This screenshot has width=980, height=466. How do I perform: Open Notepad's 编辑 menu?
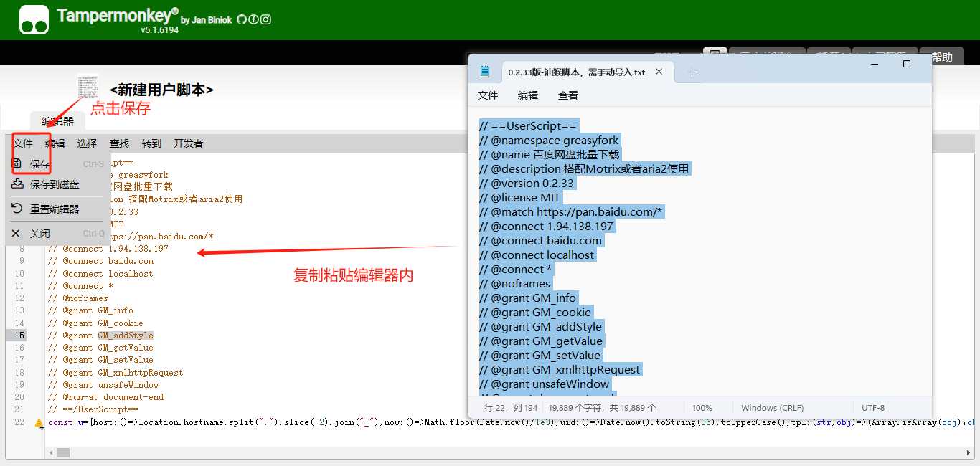pos(528,95)
